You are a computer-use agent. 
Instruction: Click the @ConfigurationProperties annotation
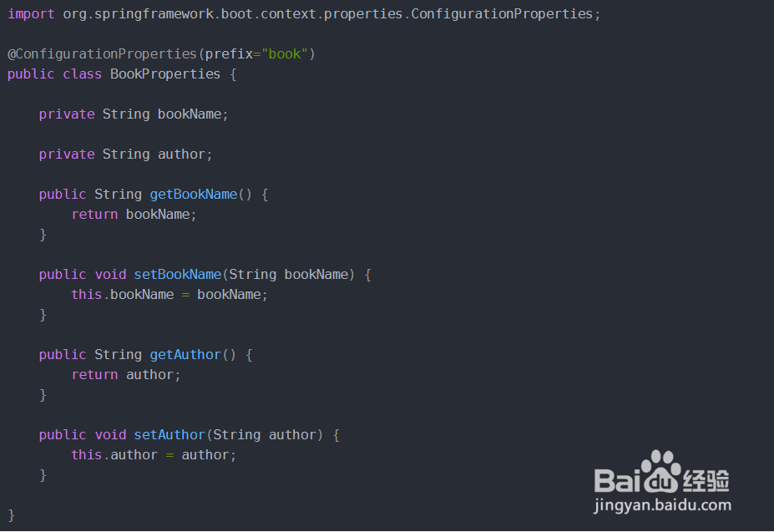coord(161,53)
